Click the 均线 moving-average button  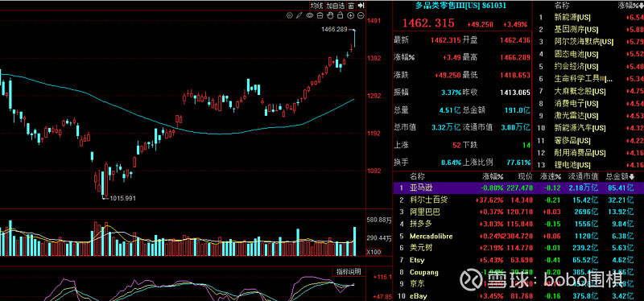click(316, 6)
